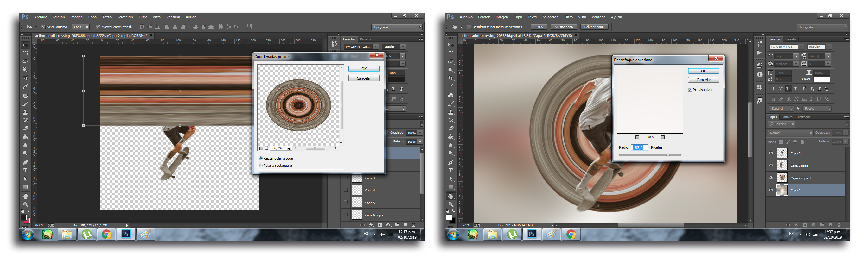Select the Clone Stamp tool in the left Photoshop window

pyautogui.click(x=25, y=112)
